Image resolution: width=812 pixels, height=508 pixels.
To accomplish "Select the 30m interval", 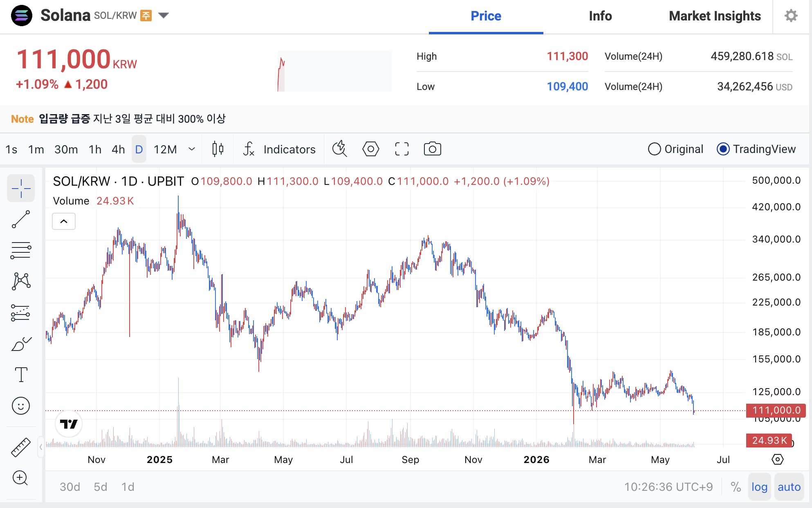I will pos(66,149).
